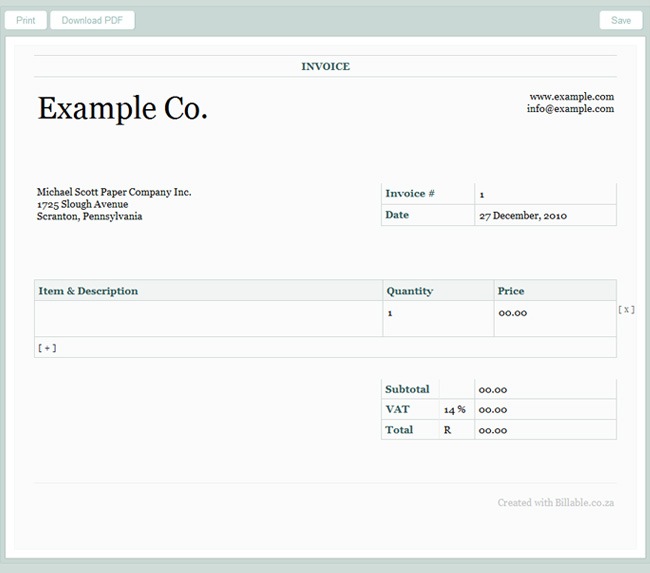The height and width of the screenshot is (573, 650).
Task: Click the Download PDF button
Action: coord(92,20)
